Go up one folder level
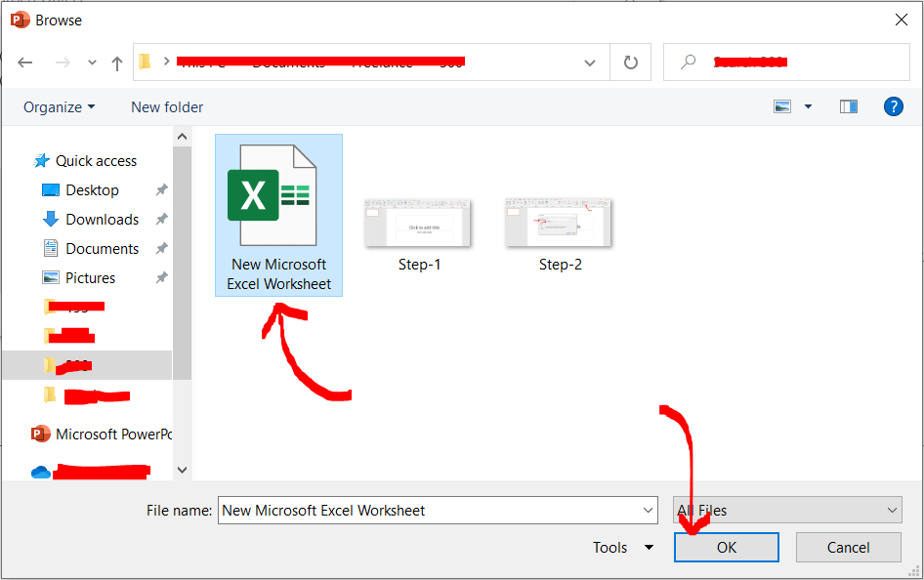Viewport: 924px width, 580px height. tap(116, 62)
